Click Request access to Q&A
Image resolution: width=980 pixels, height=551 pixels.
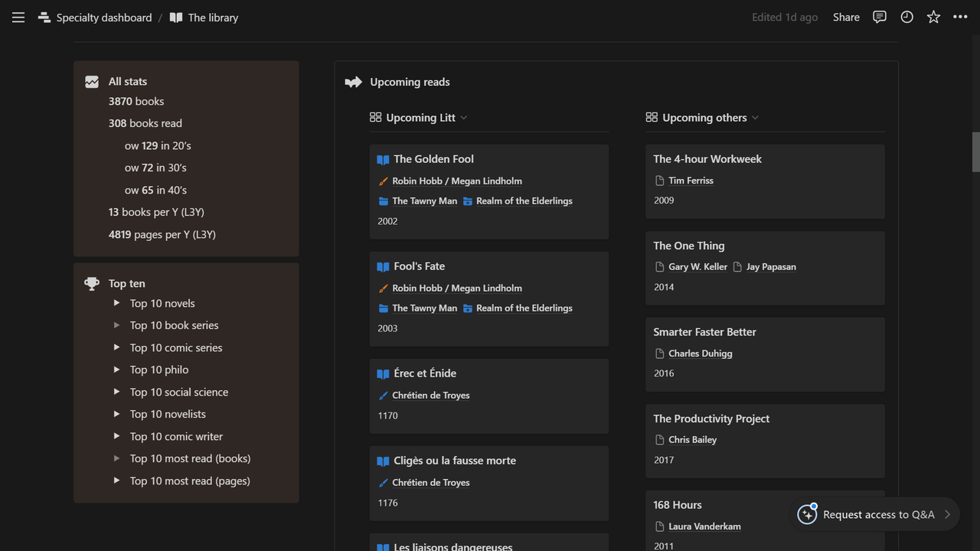877,514
